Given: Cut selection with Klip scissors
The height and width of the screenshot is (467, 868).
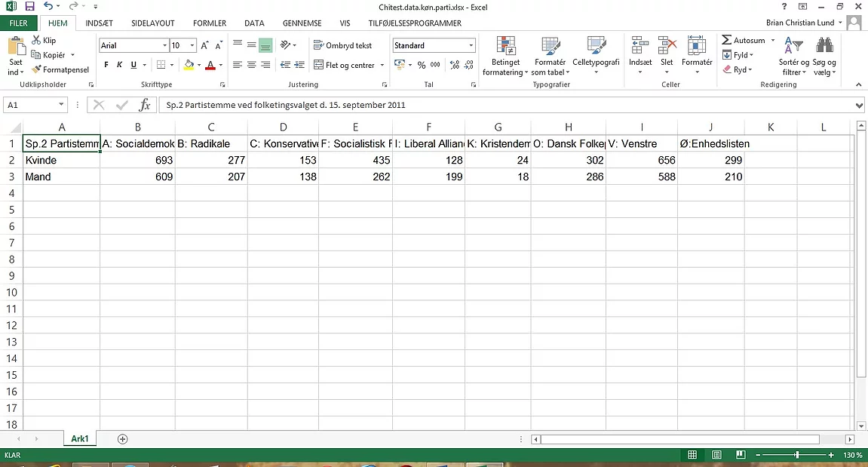Looking at the screenshot, I should click(44, 41).
